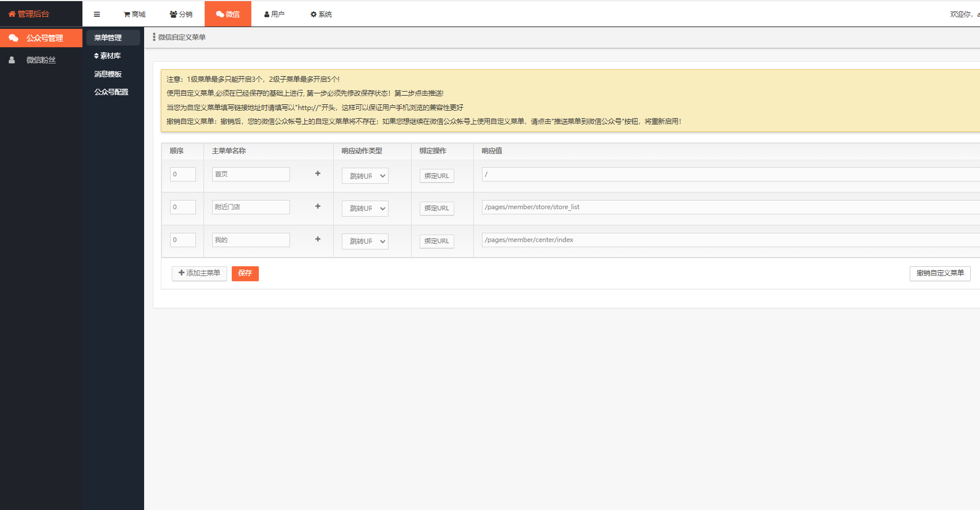Open the 商城 tab in top navigation
980x510 pixels.
[135, 14]
